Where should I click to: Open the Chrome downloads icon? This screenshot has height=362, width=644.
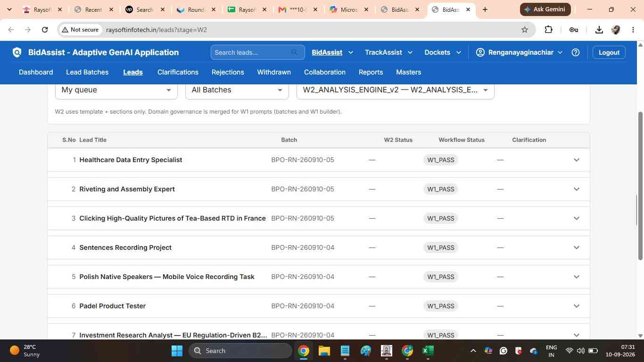tap(599, 30)
